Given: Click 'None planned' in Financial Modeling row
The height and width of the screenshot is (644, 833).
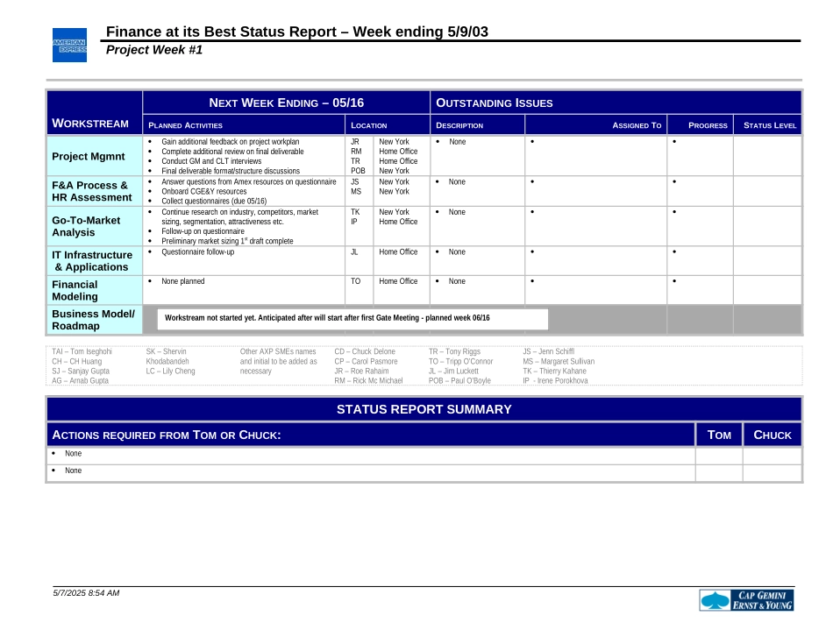Looking at the screenshot, I should click(182, 281).
